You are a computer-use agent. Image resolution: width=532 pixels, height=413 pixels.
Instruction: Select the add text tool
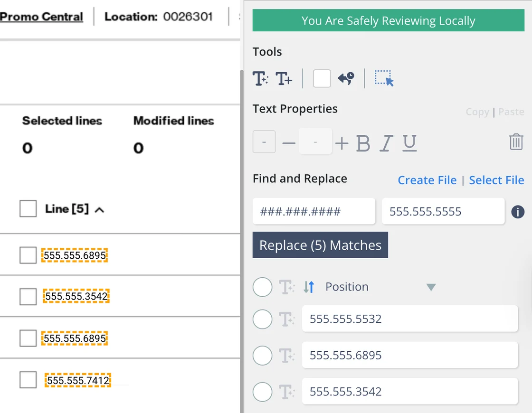[284, 79]
